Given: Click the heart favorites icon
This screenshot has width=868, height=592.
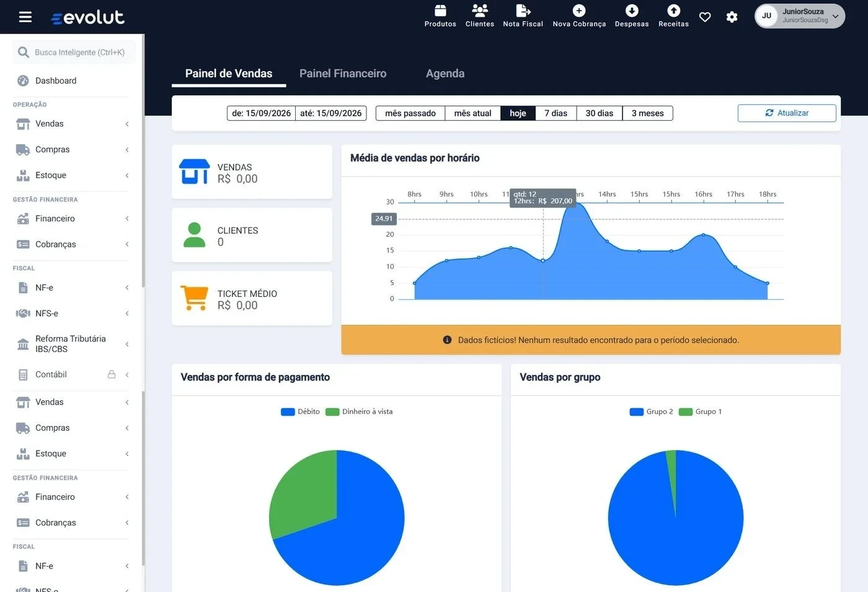Looking at the screenshot, I should (x=705, y=17).
